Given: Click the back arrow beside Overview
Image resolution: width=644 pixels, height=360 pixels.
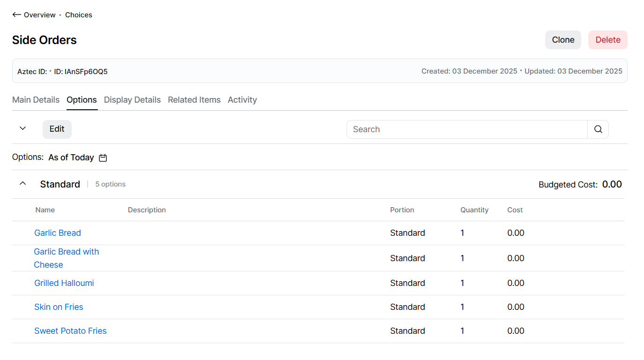Looking at the screenshot, I should pyautogui.click(x=16, y=15).
